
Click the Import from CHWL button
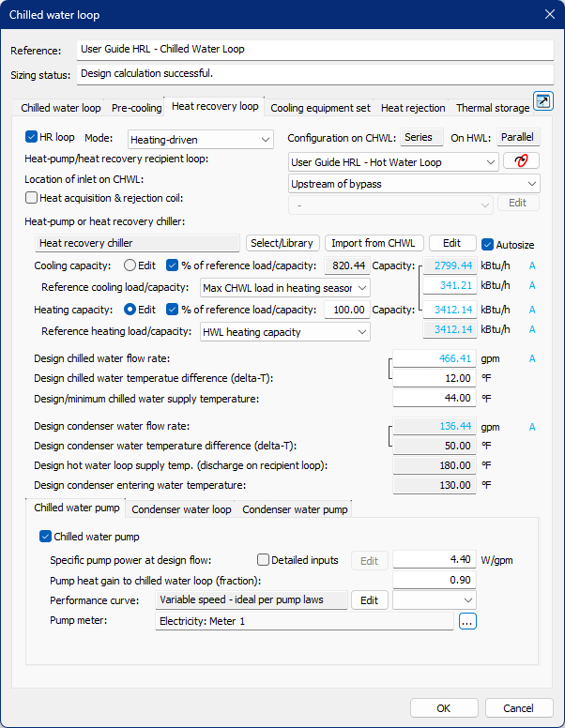coord(374,243)
